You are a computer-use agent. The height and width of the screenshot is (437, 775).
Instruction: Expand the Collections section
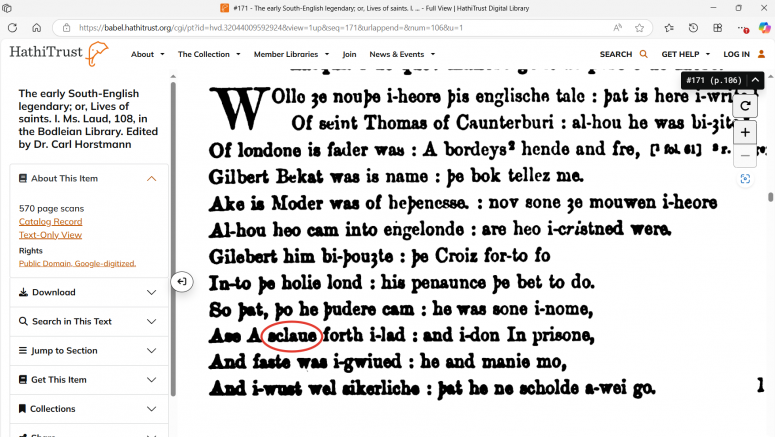pyautogui.click(x=152, y=409)
